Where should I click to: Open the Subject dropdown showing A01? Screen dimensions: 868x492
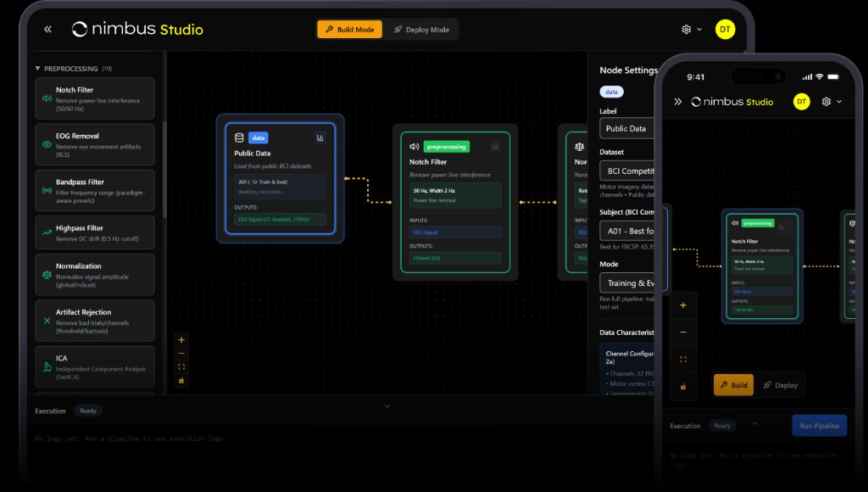coord(628,231)
